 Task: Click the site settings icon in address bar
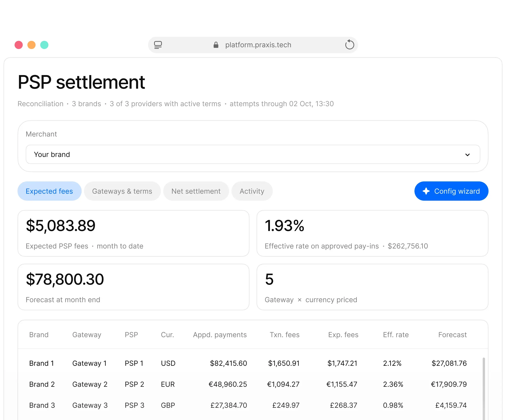(158, 45)
